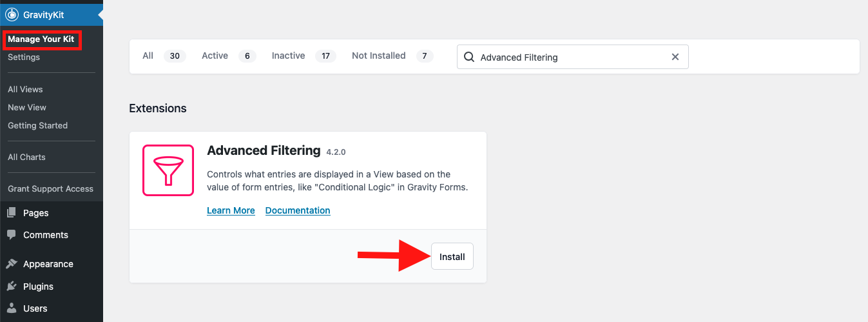
Task: Open the Learn More link
Action: [x=231, y=210]
